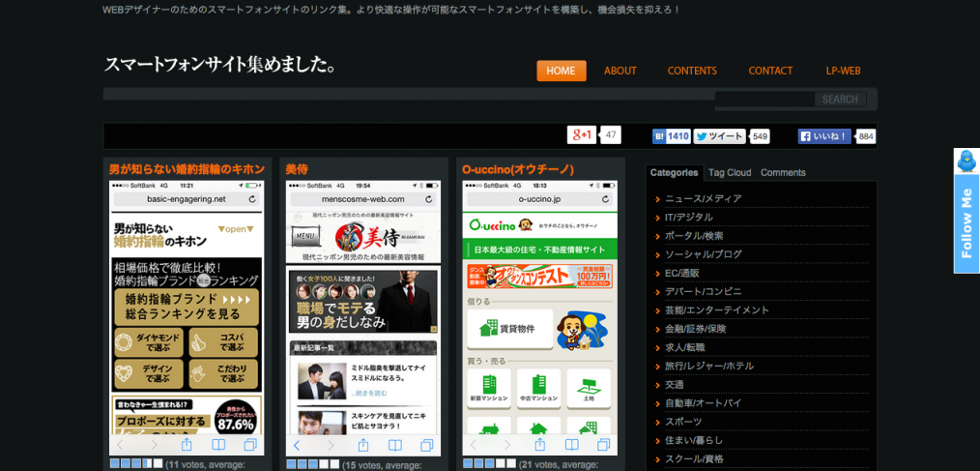This screenshot has height=471, width=980.
Task: Click the 職場でモテる男の身だしなみ banner
Action: (363, 302)
